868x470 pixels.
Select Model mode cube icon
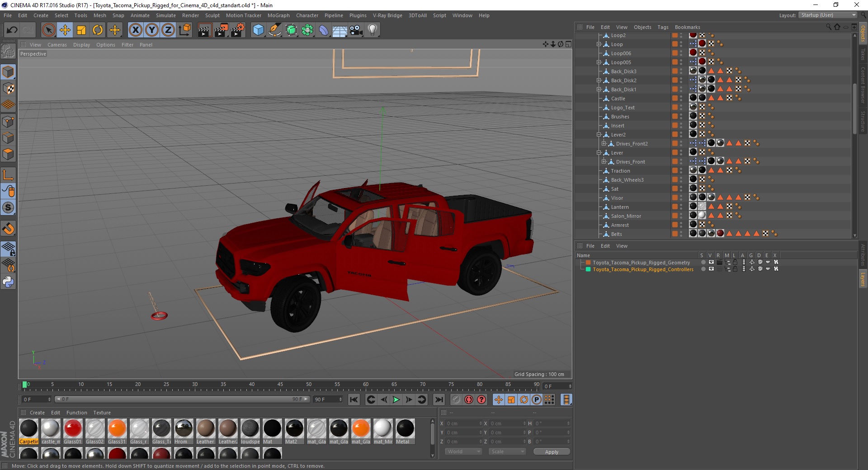(x=8, y=72)
